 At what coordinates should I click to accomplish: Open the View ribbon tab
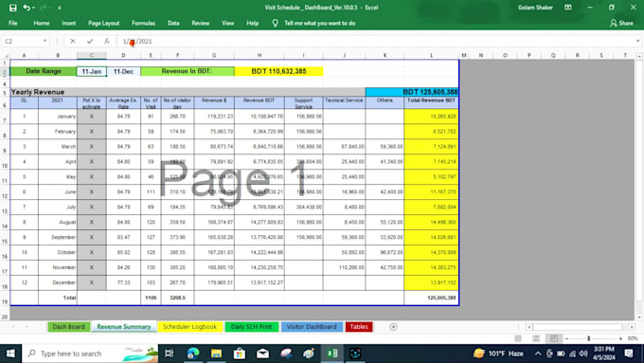coord(228,23)
